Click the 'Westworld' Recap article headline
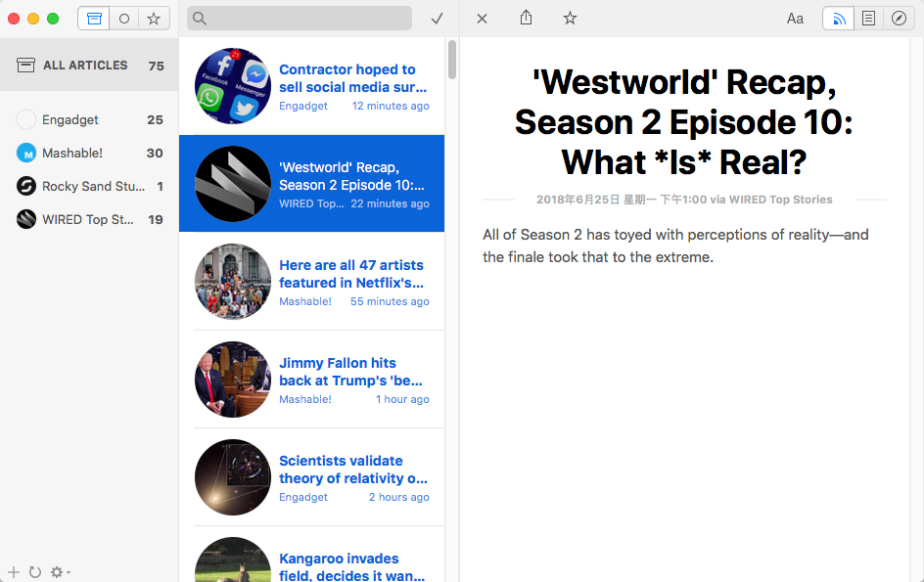 (683, 122)
